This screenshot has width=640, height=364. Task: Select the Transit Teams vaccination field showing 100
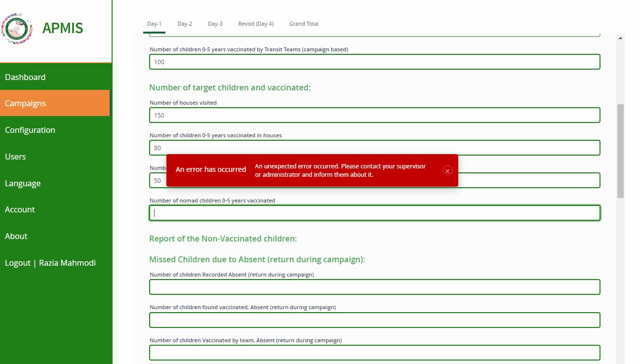374,62
